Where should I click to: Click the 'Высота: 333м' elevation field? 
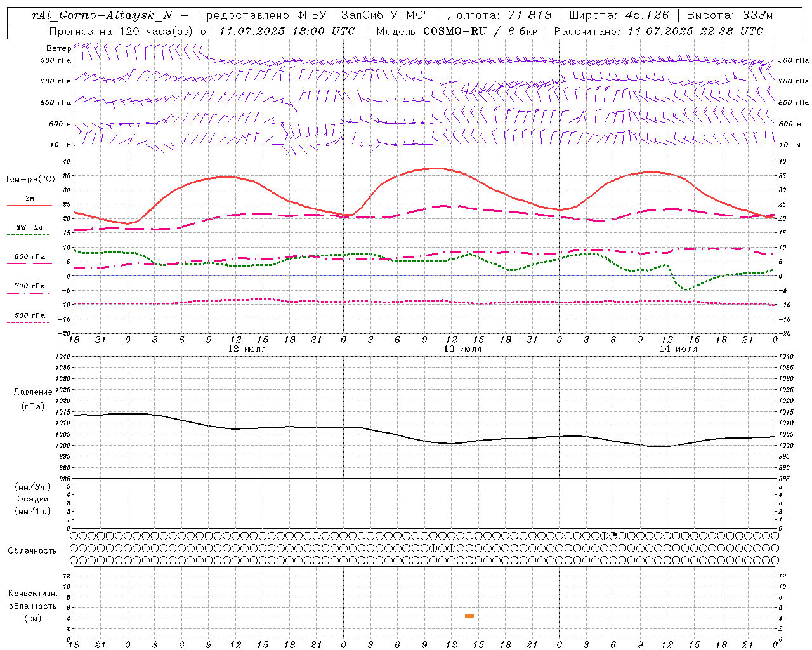tap(730, 15)
